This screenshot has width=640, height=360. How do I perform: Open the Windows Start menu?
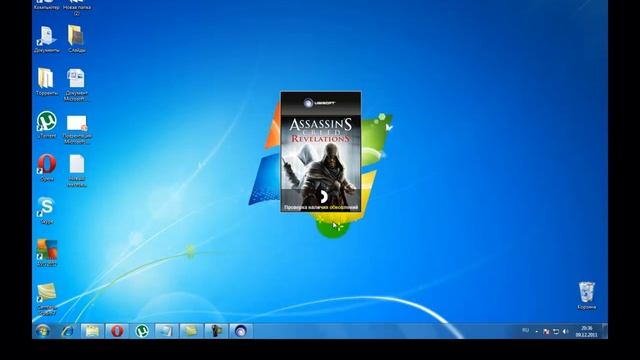pos(43,331)
